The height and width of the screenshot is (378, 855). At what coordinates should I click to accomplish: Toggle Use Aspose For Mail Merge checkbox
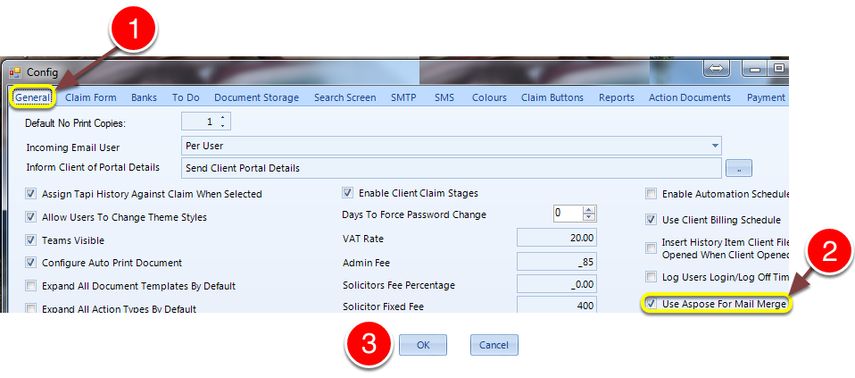(x=651, y=303)
